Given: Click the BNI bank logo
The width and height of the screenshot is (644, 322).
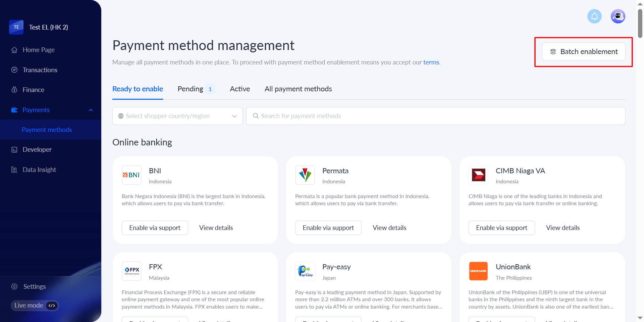Looking at the screenshot, I should pyautogui.click(x=131, y=175).
